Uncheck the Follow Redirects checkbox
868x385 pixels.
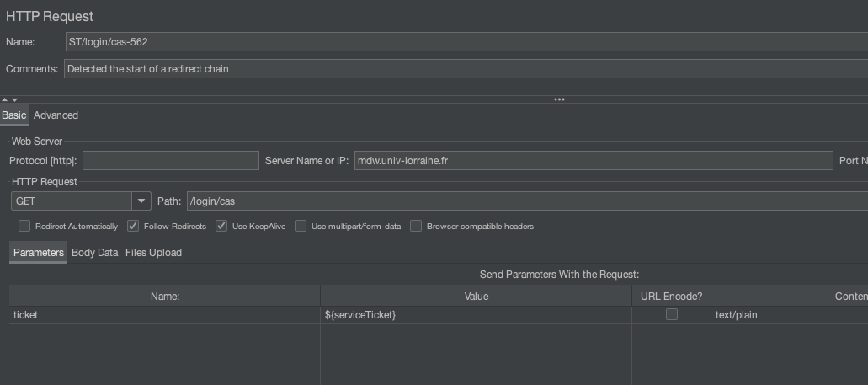pos(133,226)
